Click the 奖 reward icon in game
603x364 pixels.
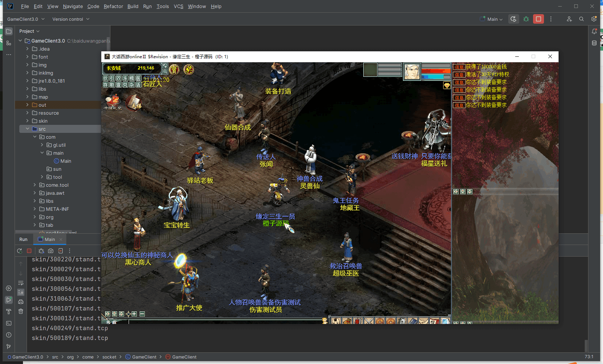tap(189, 69)
